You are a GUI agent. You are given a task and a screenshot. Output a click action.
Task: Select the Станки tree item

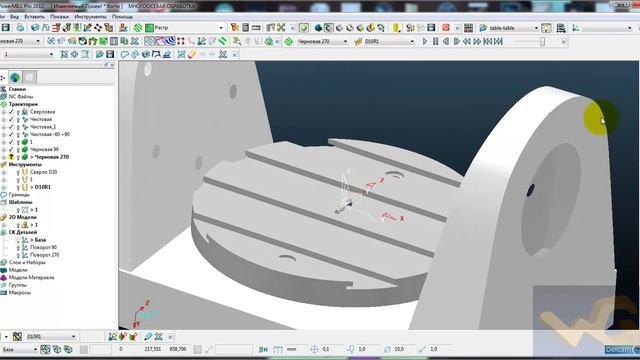tap(17, 89)
